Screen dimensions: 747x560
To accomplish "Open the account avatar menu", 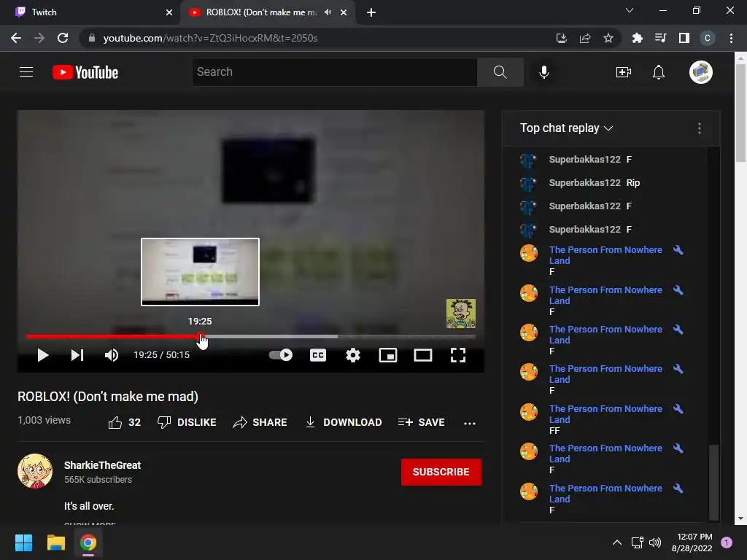I will pyautogui.click(x=701, y=72).
